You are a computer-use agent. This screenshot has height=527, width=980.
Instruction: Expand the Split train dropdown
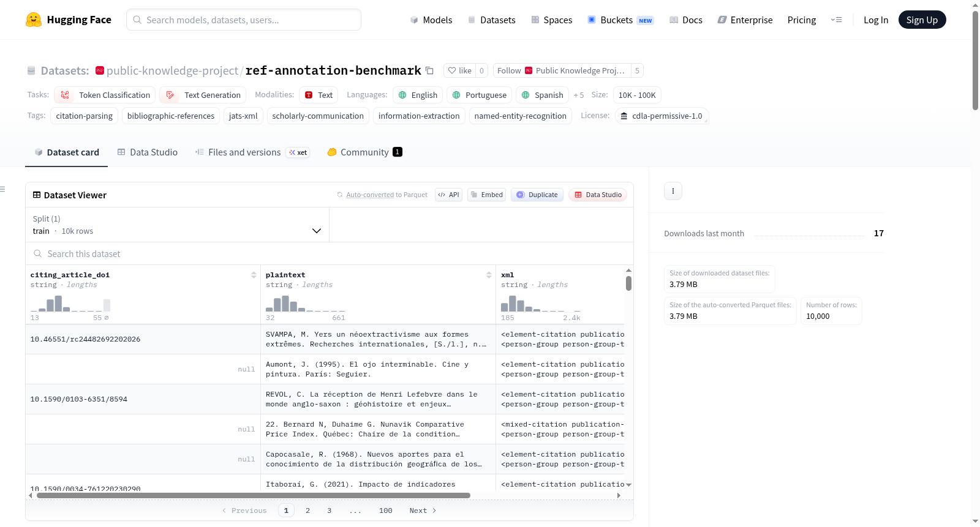pos(177,225)
